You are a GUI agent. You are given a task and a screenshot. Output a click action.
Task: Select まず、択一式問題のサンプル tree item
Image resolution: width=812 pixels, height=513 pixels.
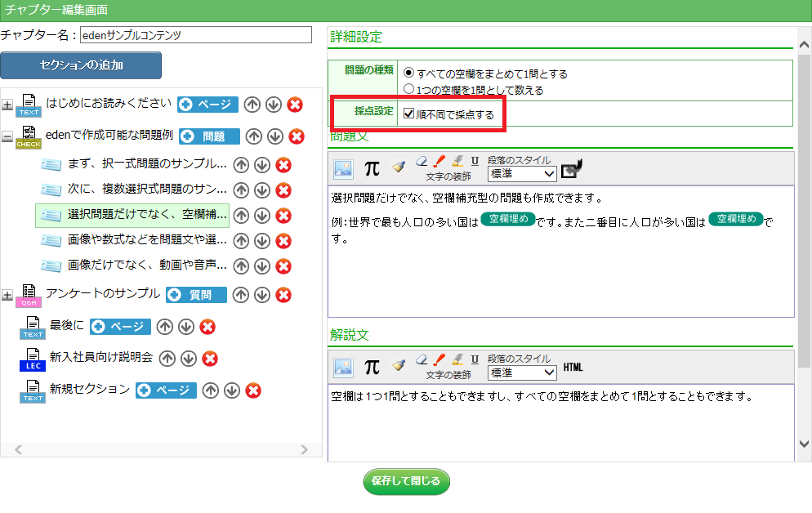click(147, 164)
